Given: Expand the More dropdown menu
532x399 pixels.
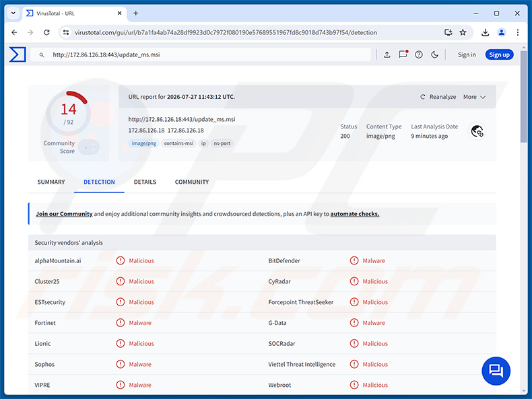Looking at the screenshot, I should 474,97.
